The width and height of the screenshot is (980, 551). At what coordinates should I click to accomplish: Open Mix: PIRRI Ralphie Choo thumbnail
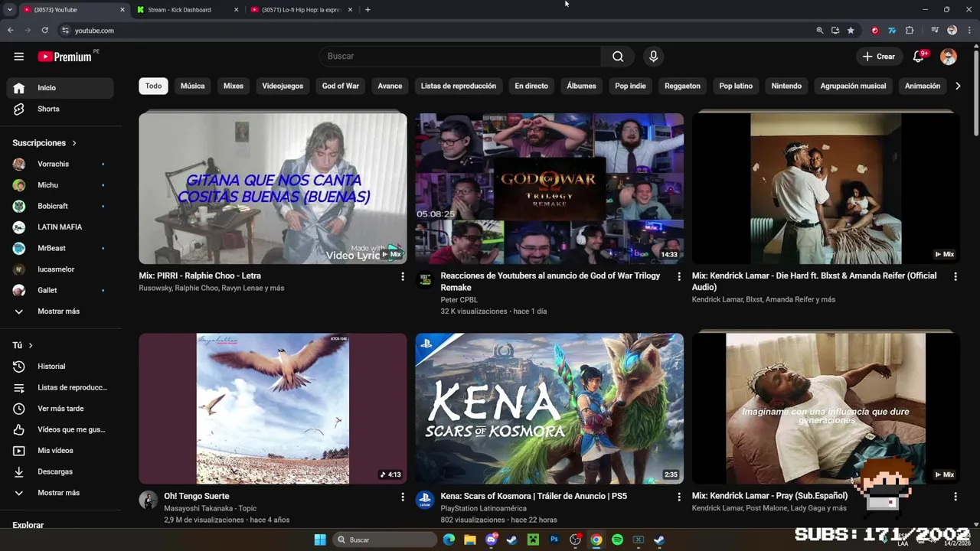point(273,188)
